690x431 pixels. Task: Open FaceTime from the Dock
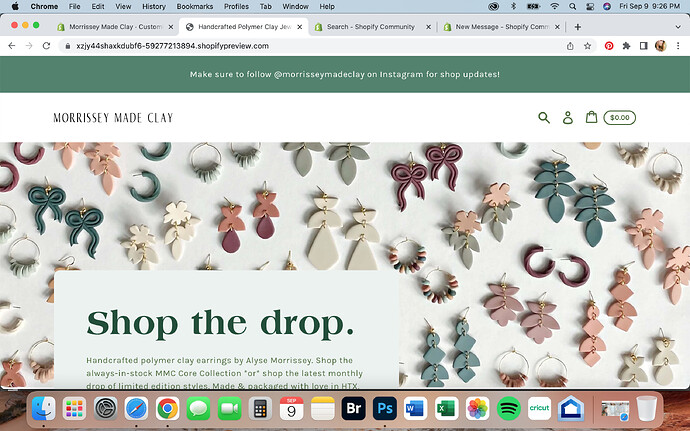(229, 408)
